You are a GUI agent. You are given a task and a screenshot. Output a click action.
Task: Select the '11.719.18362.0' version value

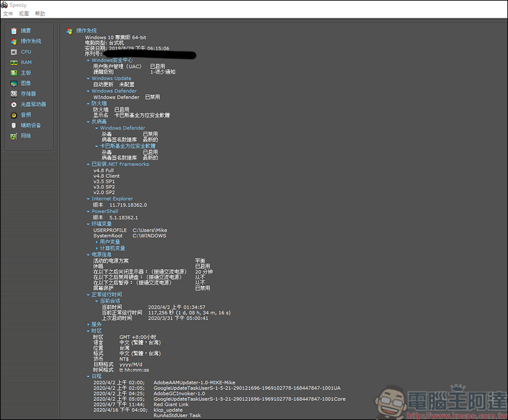coord(128,205)
